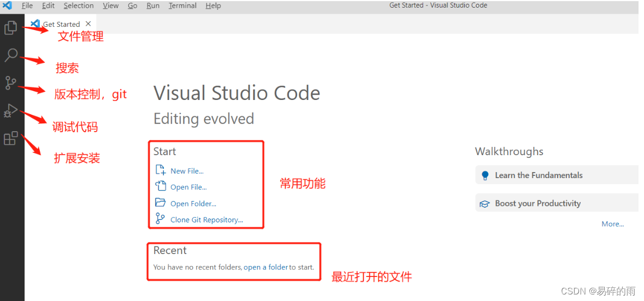644x301 pixels.
Task: Open the Run menu
Action: 153,6
